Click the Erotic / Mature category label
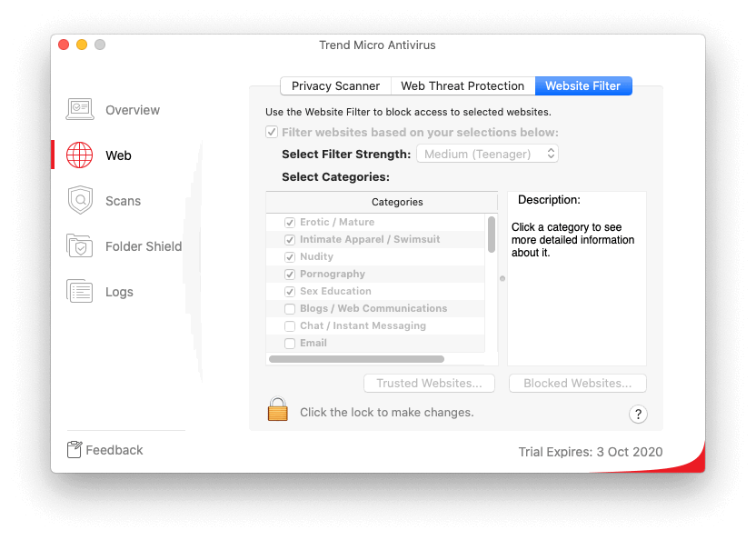 337,222
